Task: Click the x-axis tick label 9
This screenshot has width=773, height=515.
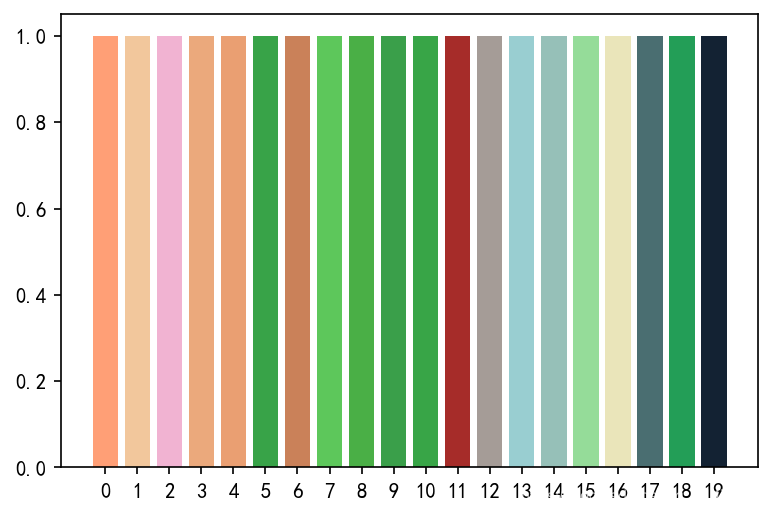Action: click(x=393, y=491)
